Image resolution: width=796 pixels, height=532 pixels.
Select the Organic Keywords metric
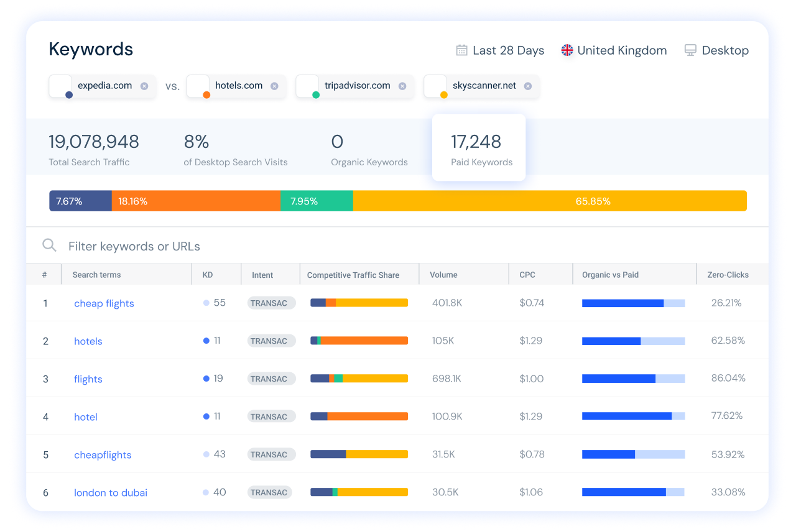click(369, 150)
